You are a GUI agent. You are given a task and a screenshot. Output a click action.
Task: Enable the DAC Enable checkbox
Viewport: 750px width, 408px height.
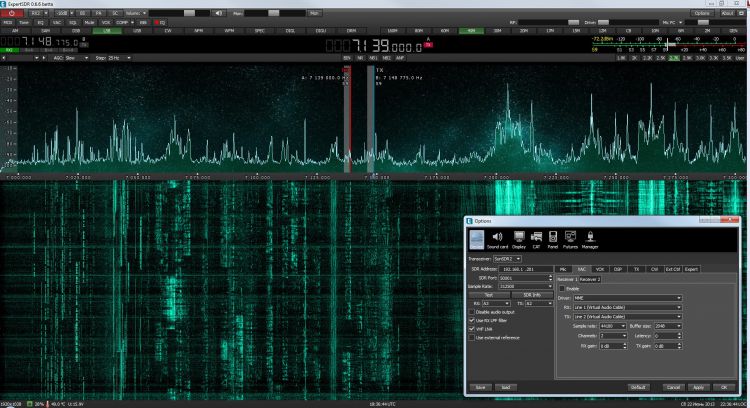[562, 289]
